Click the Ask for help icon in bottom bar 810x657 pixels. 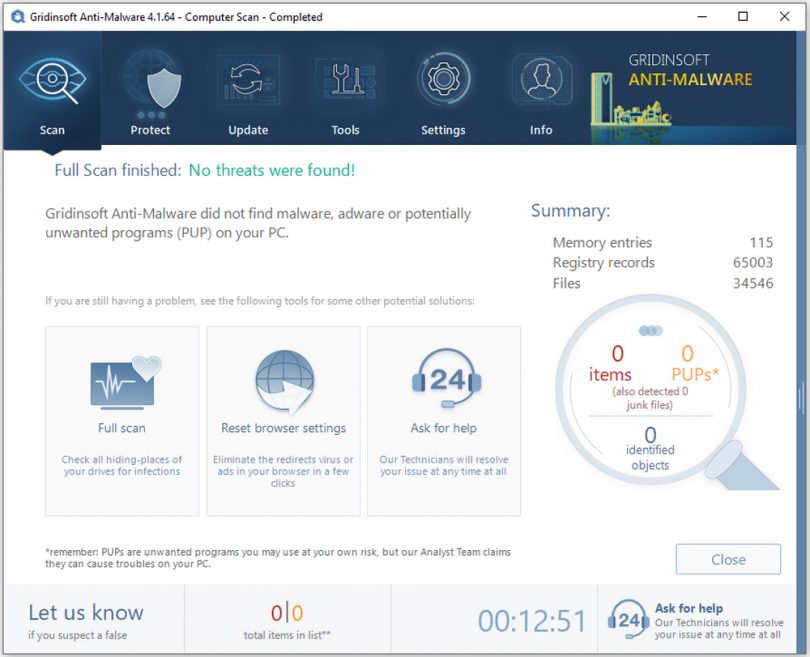click(628, 620)
